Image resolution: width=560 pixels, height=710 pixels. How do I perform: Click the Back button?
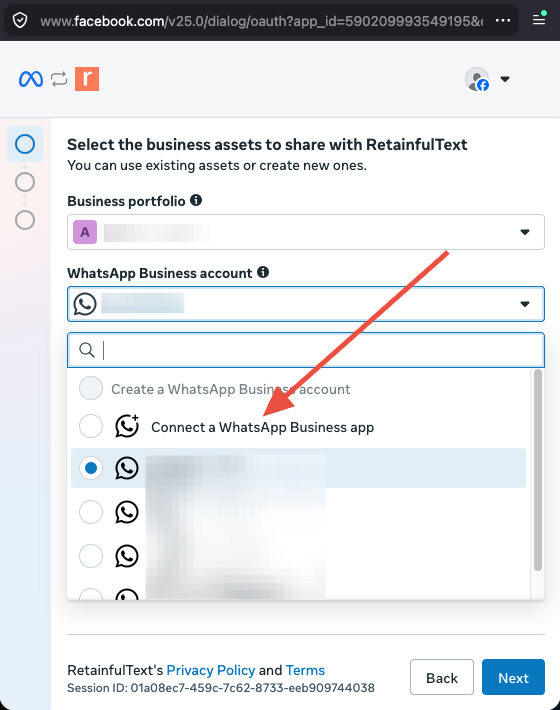[442, 677]
